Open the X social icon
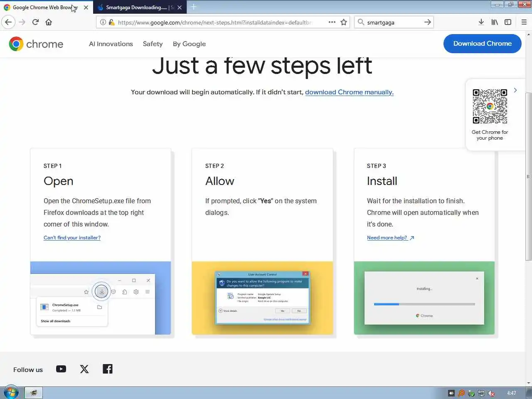Viewport: 532px width, 399px height. pyautogui.click(x=84, y=369)
